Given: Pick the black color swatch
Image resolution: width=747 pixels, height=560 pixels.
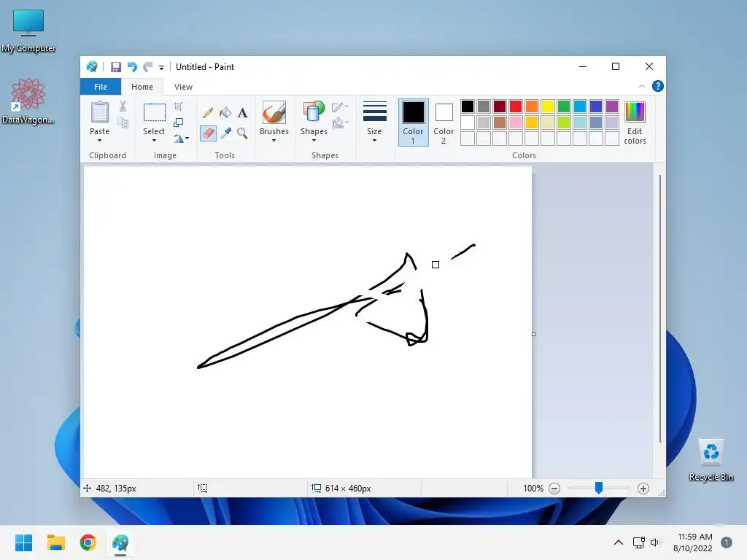Looking at the screenshot, I should point(468,106).
